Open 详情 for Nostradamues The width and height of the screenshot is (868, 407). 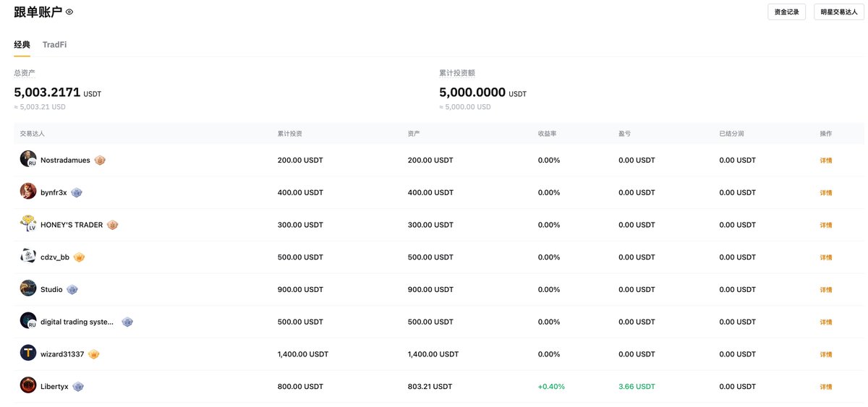click(825, 160)
